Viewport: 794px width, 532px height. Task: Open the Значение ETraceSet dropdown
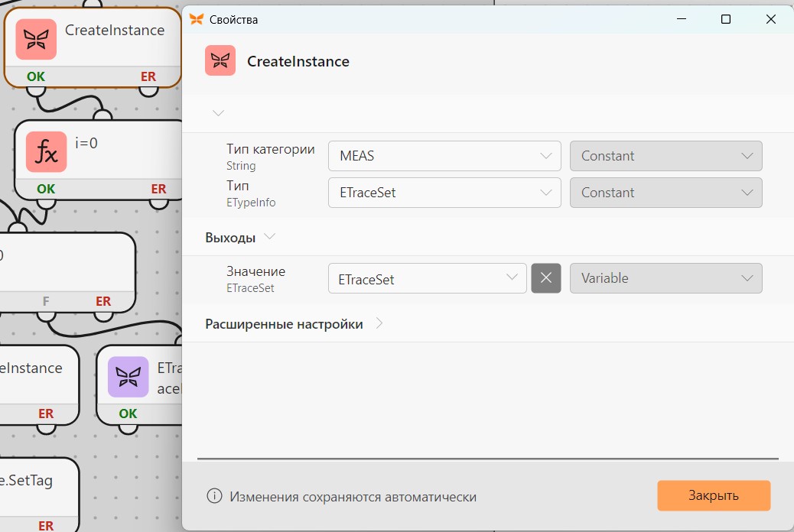(x=428, y=278)
